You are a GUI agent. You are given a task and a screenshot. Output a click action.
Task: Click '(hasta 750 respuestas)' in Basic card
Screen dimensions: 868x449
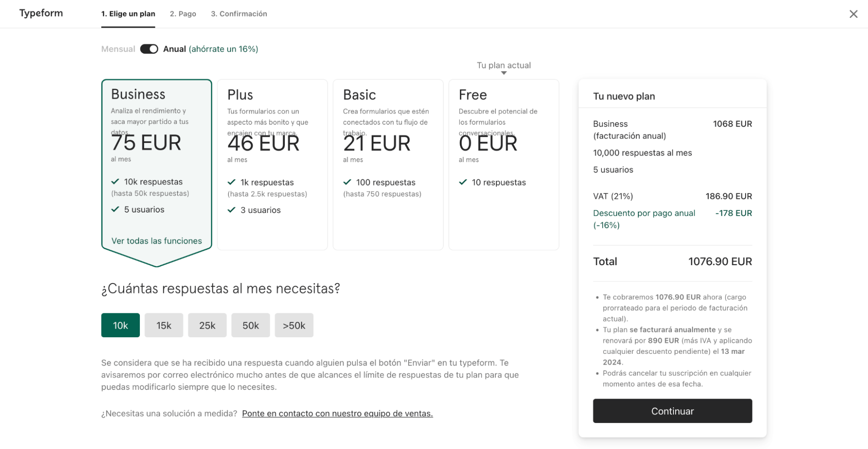(x=382, y=194)
